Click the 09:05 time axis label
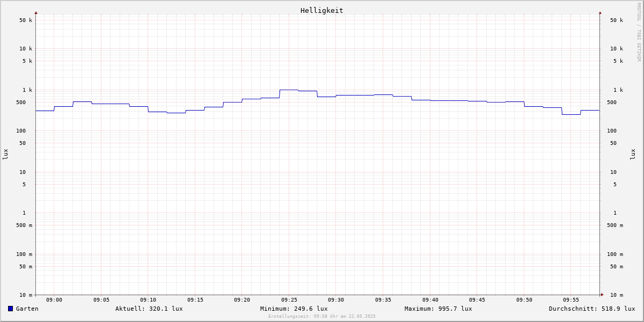 (101, 300)
